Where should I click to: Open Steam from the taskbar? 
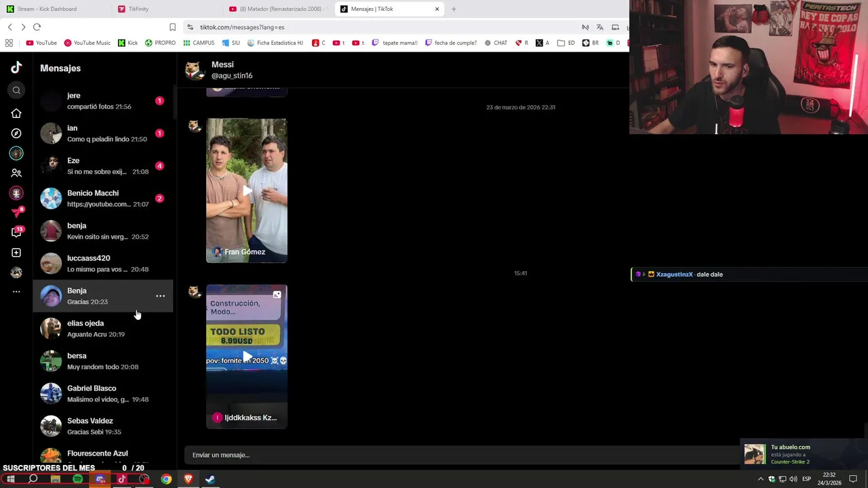pos(210,479)
